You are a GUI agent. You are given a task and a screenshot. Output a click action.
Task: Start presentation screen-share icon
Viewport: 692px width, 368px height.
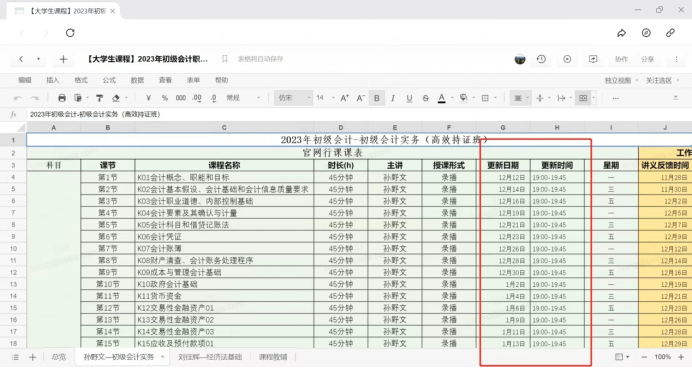click(x=593, y=59)
